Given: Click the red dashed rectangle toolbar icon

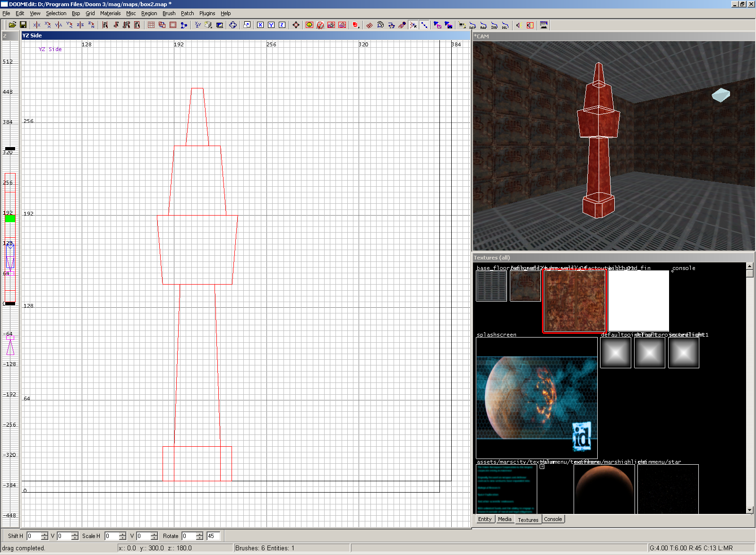Looking at the screenshot, I should 151,25.
